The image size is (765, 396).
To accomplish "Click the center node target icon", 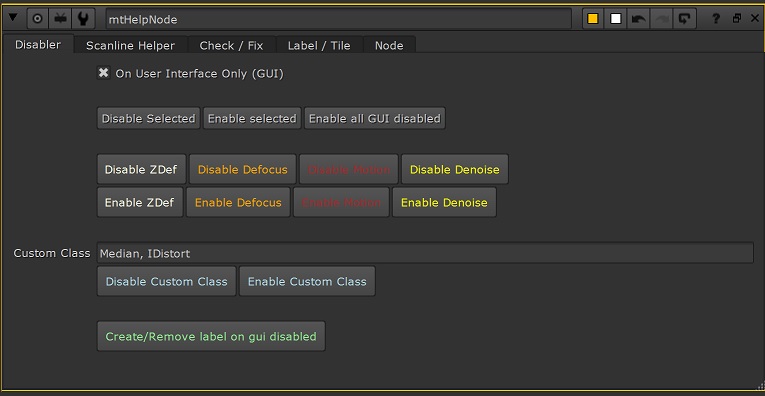I will 37,19.
